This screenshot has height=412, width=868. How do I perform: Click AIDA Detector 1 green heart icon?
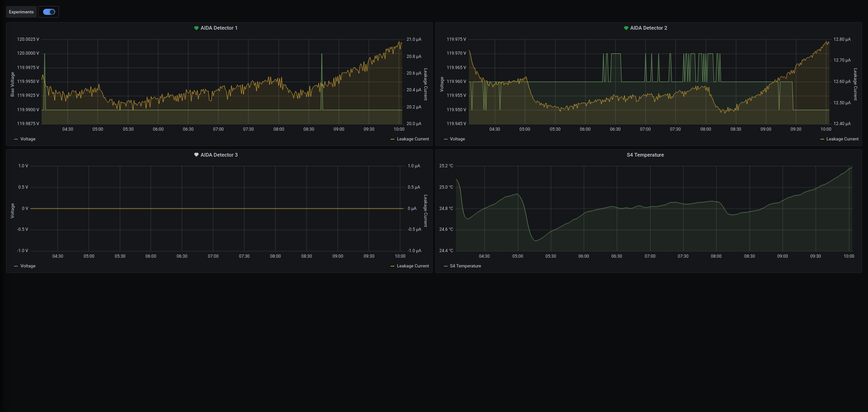click(196, 28)
